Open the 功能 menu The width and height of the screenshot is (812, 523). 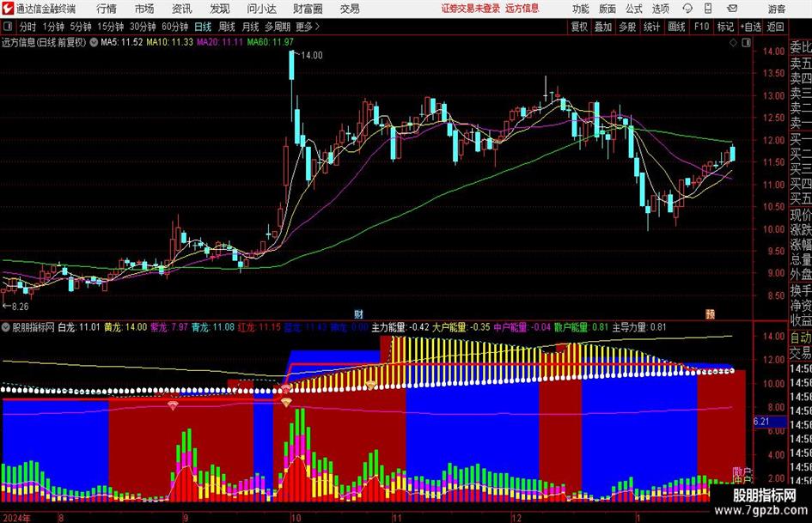click(x=581, y=9)
